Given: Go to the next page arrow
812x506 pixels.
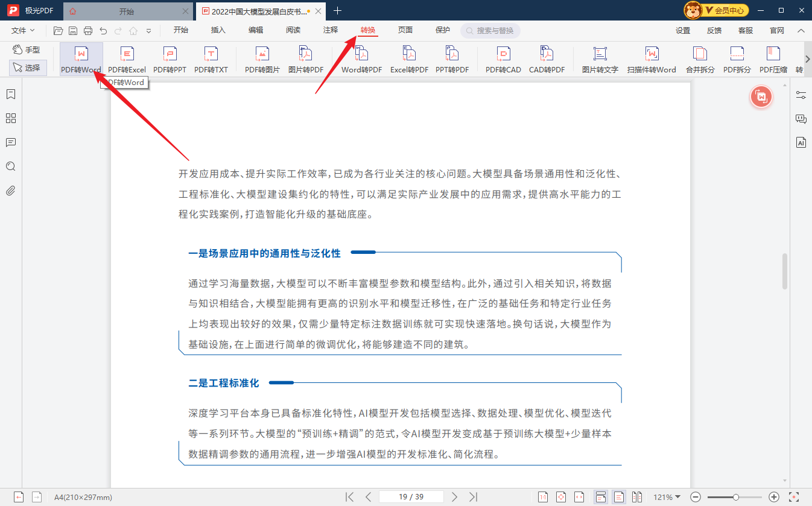Looking at the screenshot, I should click(x=455, y=497).
